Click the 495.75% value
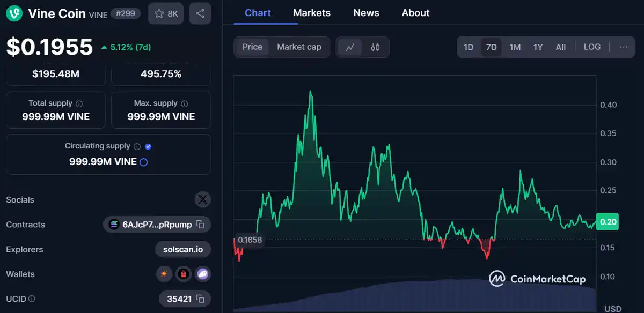Viewport: 644px width, 313px height. click(161, 74)
